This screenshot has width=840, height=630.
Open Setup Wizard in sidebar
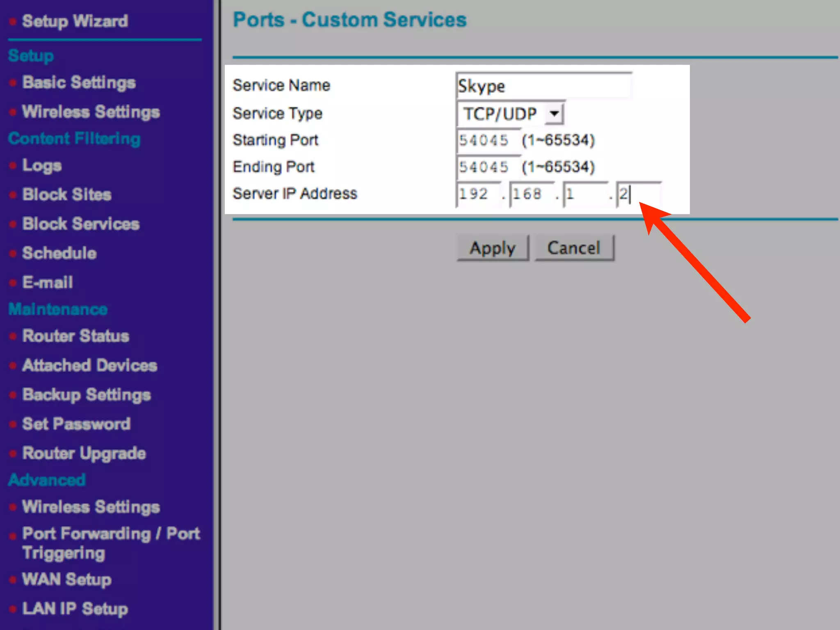tap(75, 21)
